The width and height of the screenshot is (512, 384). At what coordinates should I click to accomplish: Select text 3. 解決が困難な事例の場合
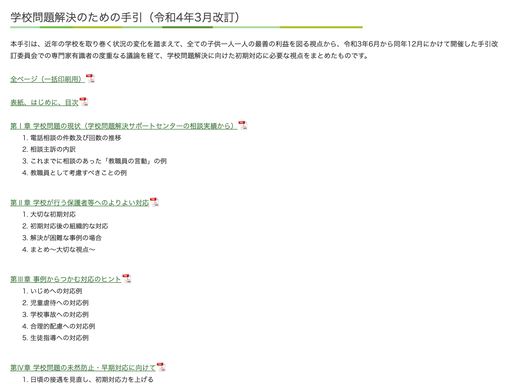tap(62, 238)
